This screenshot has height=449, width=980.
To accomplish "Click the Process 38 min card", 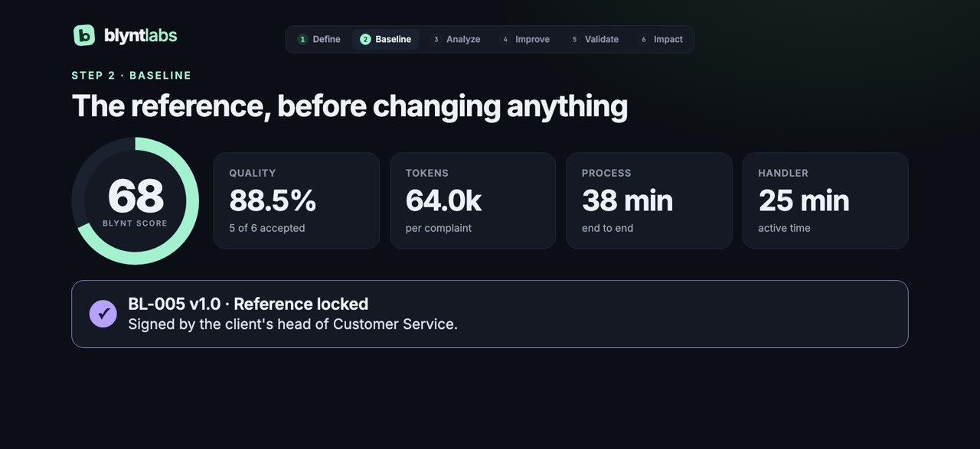I will pyautogui.click(x=649, y=200).
